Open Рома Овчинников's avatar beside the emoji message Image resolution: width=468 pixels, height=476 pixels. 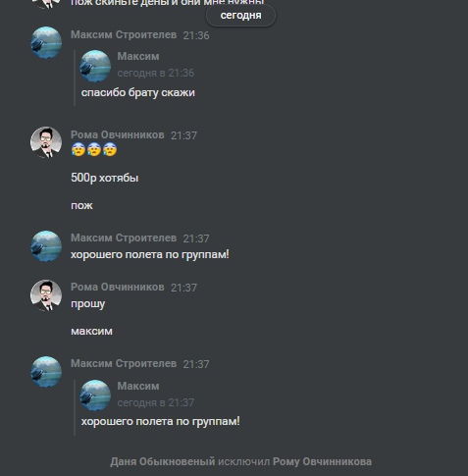coord(46,142)
